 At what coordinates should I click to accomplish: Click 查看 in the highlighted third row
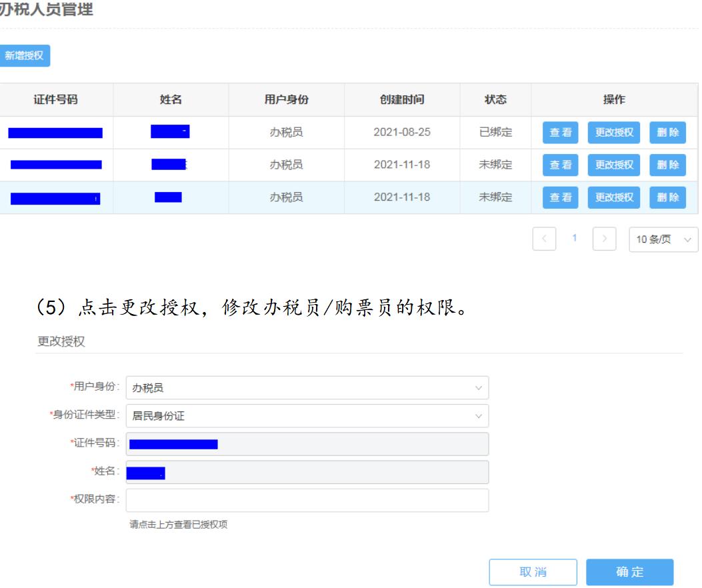coord(560,197)
